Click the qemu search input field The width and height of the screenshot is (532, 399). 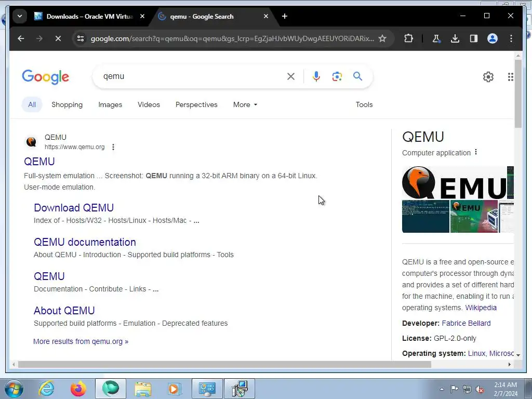[x=192, y=76]
